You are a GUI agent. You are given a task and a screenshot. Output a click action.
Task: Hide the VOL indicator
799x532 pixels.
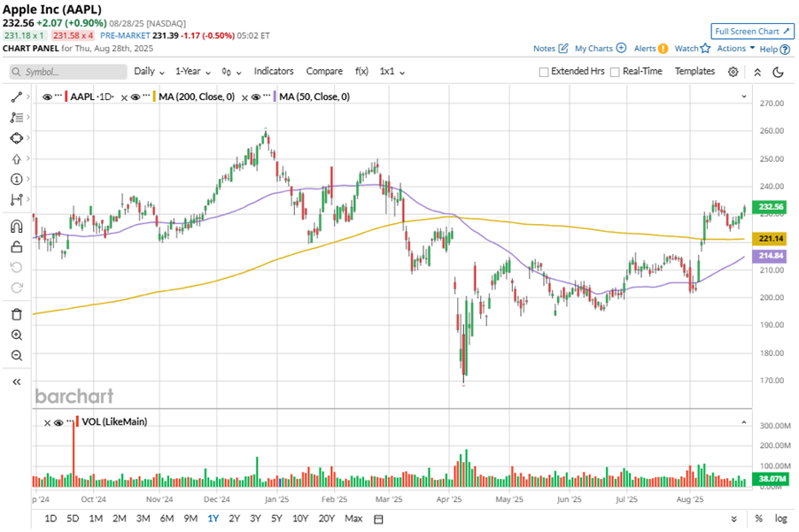click(x=58, y=422)
